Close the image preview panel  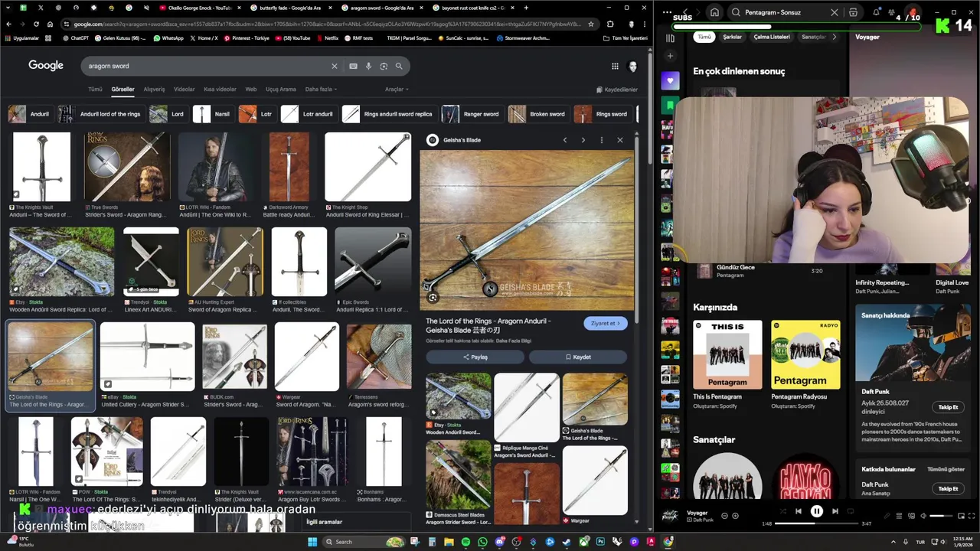(x=620, y=140)
